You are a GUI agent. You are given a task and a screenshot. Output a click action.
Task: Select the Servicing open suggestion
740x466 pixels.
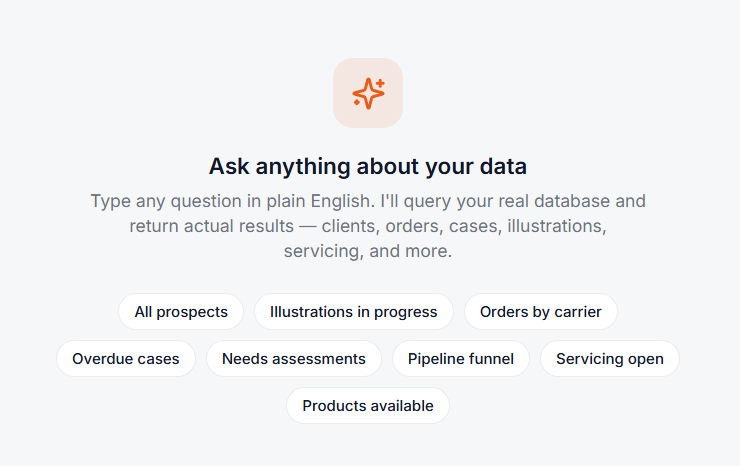[x=610, y=359]
